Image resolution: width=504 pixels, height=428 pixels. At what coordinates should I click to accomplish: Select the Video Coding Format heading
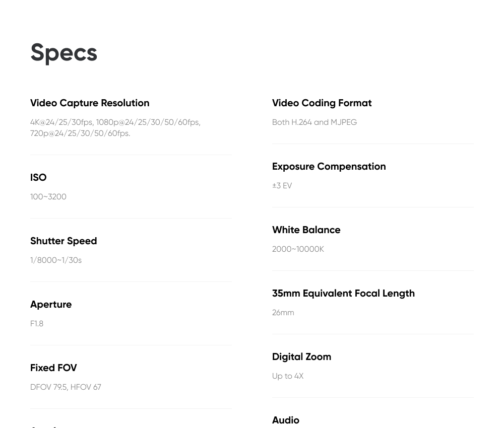(x=322, y=103)
